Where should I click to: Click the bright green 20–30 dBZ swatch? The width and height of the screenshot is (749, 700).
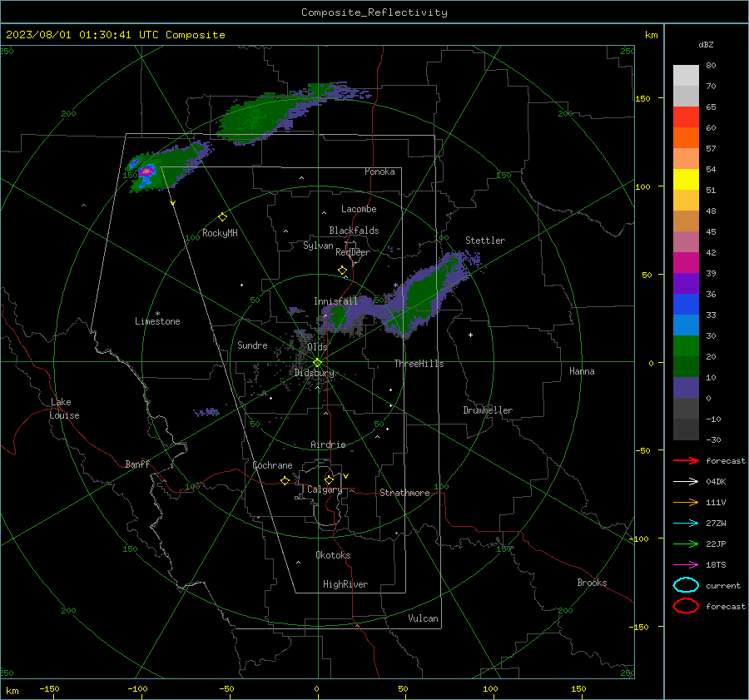pyautogui.click(x=686, y=346)
